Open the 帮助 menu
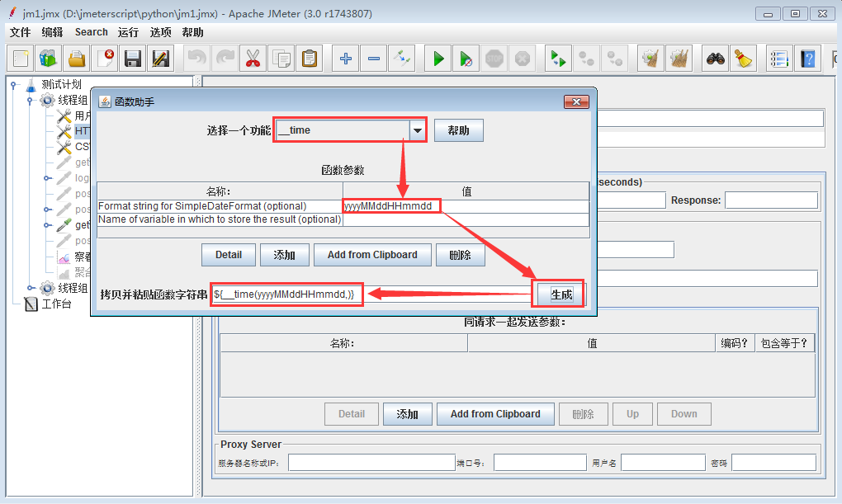The height and width of the screenshot is (504, 842). click(193, 32)
